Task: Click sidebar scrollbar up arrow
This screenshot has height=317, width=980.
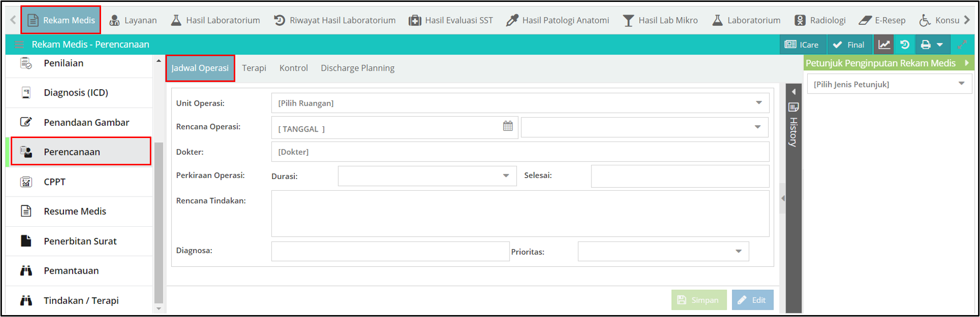Action: (x=159, y=61)
